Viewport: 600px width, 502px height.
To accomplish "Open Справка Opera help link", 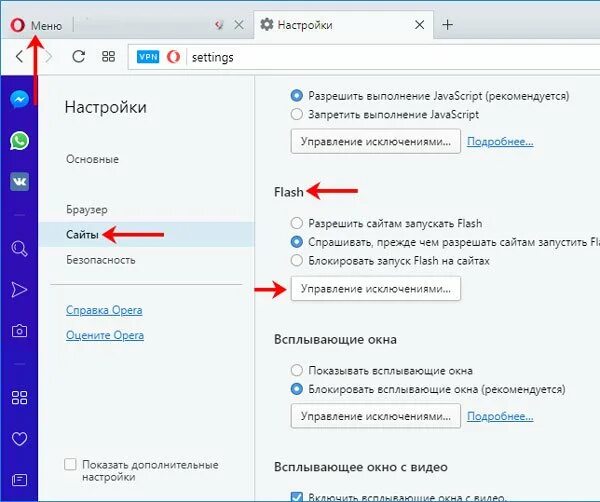I will click(104, 310).
